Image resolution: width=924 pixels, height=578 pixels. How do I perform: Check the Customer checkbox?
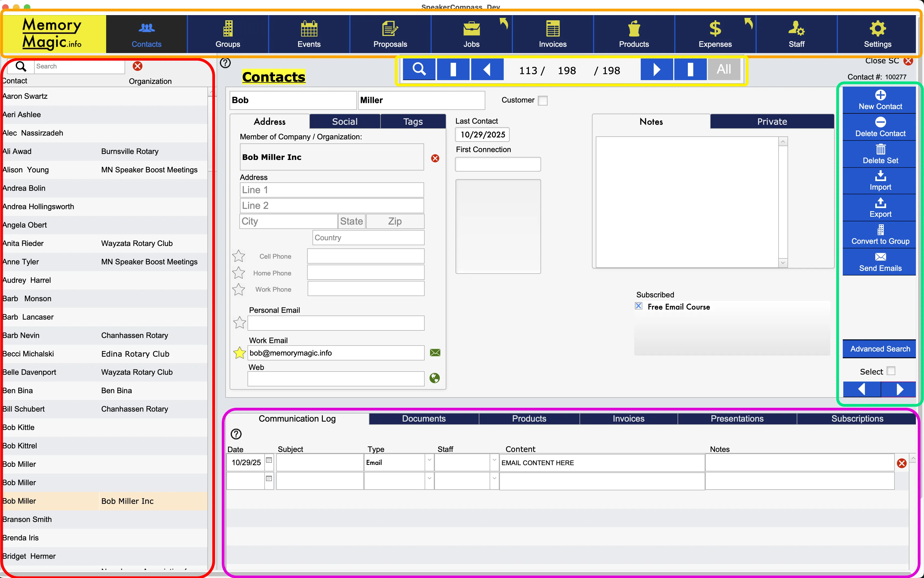[542, 101]
